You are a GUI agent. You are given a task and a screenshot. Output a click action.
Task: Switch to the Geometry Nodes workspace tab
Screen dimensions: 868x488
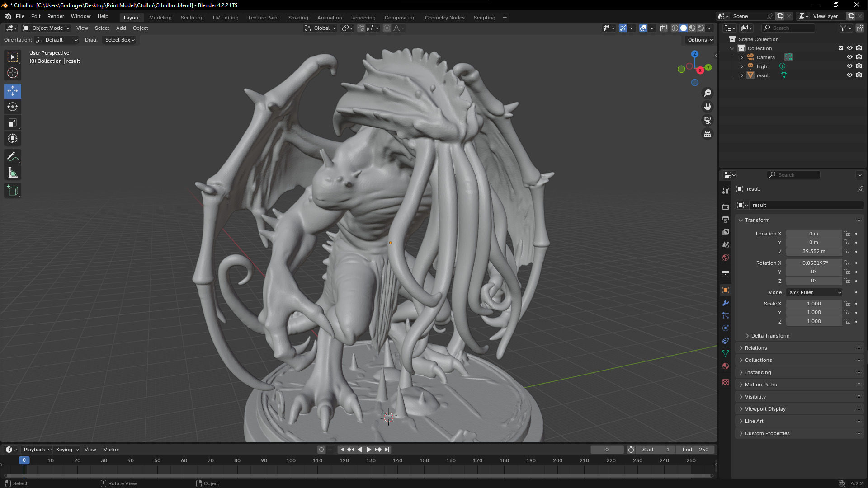point(444,18)
